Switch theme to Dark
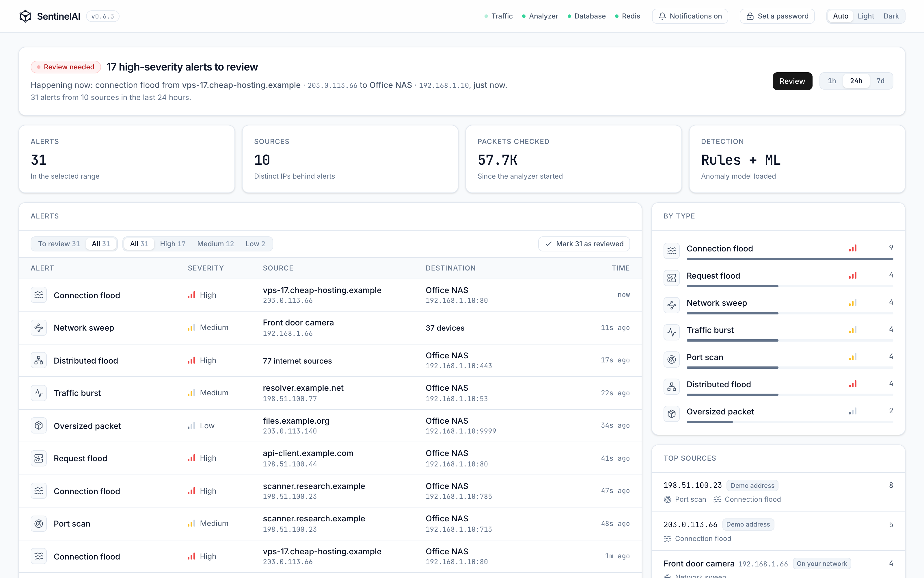This screenshot has height=578, width=924. [891, 16]
